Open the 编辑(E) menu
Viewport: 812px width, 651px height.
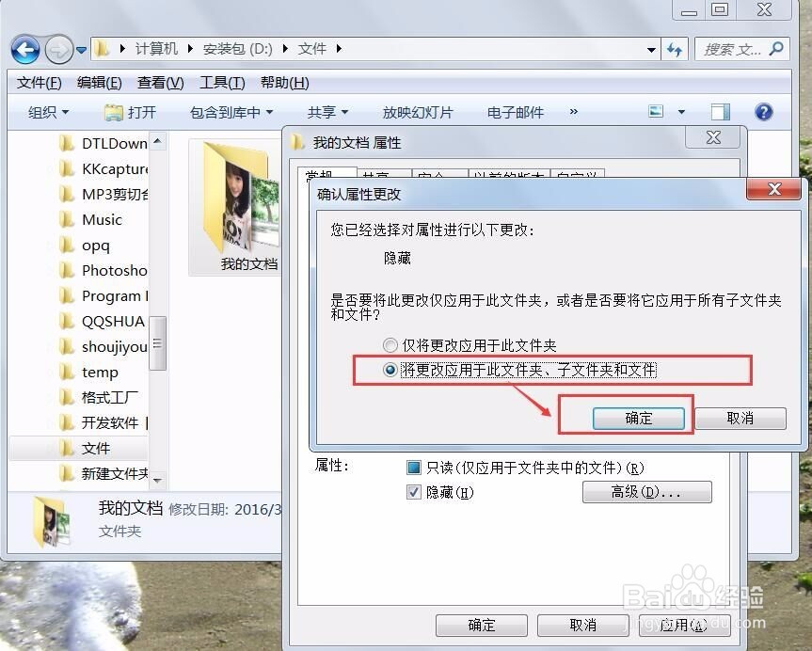pyautogui.click(x=99, y=83)
